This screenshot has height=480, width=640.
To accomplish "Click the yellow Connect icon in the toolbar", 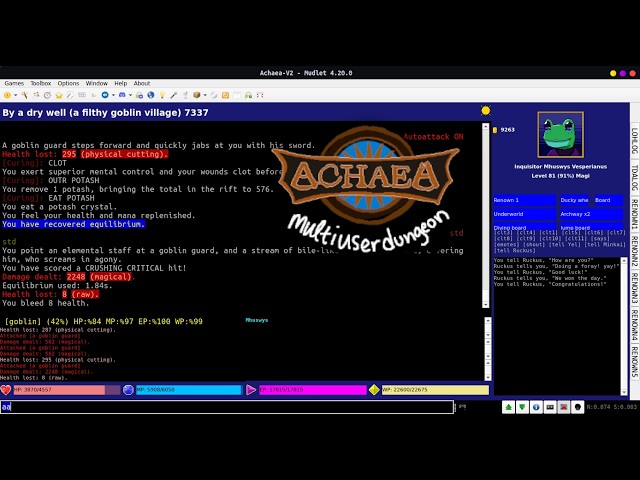I will pos(7,95).
